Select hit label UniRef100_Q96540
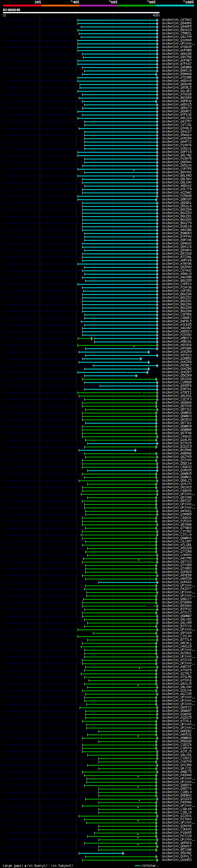Viewport: 197px width, 868px height. pos(177,162)
